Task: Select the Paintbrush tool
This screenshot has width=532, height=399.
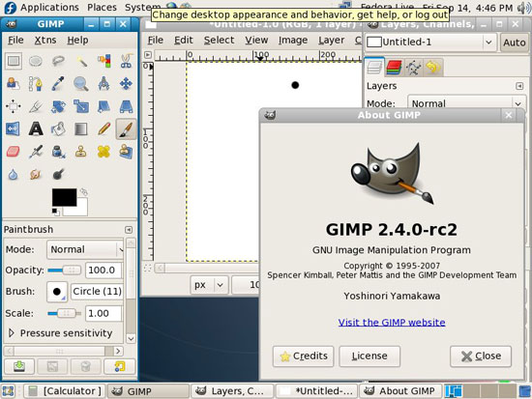Action: [126, 129]
